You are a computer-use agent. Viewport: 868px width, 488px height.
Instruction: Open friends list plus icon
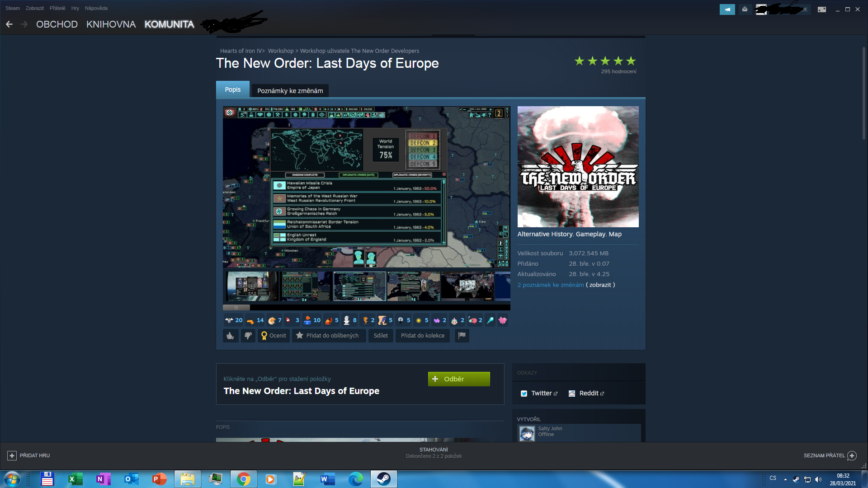point(852,455)
